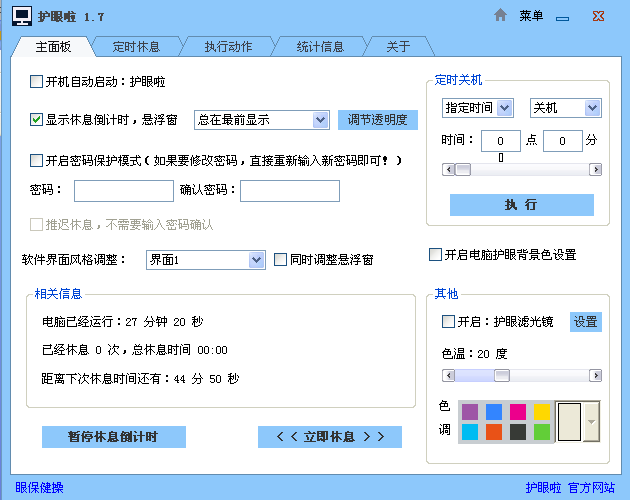Click the hour (点) input field

pos(501,141)
